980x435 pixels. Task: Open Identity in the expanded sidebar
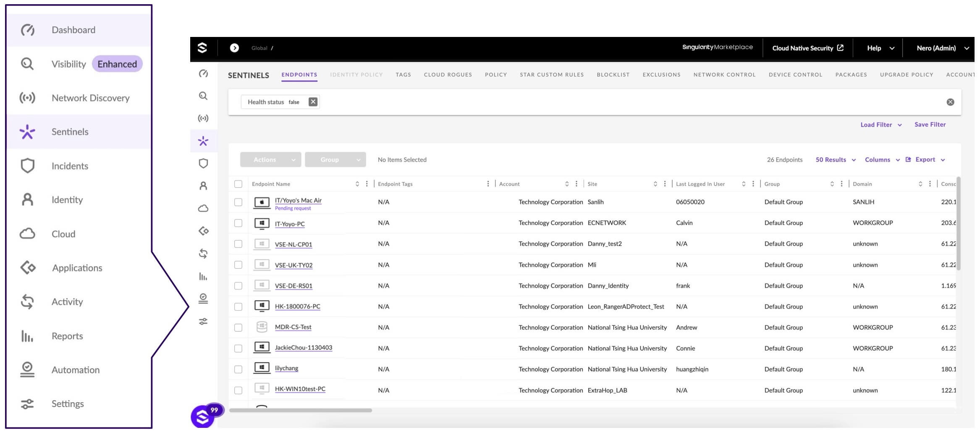[x=79, y=200]
